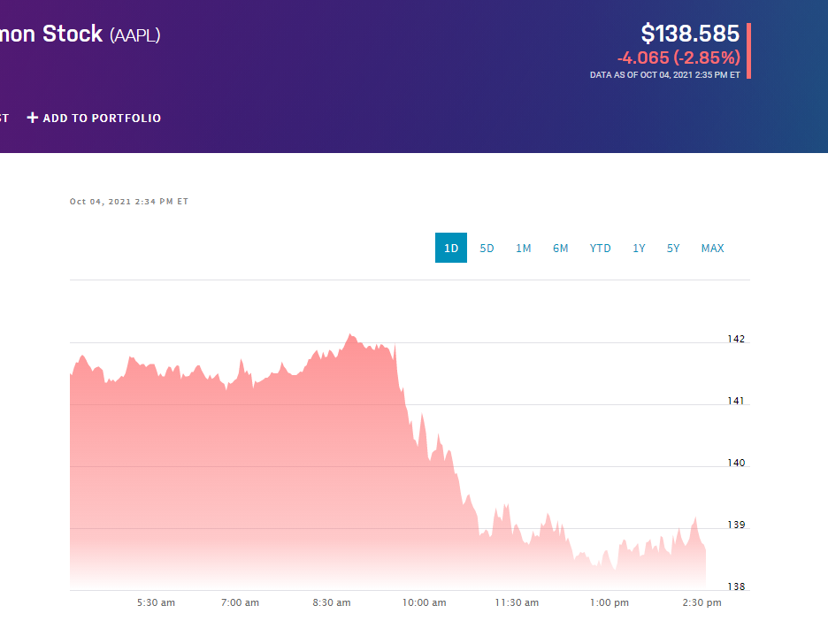
Task: Click the Oct 04, 2021 2:34 PM ET label
Action: [129, 201]
